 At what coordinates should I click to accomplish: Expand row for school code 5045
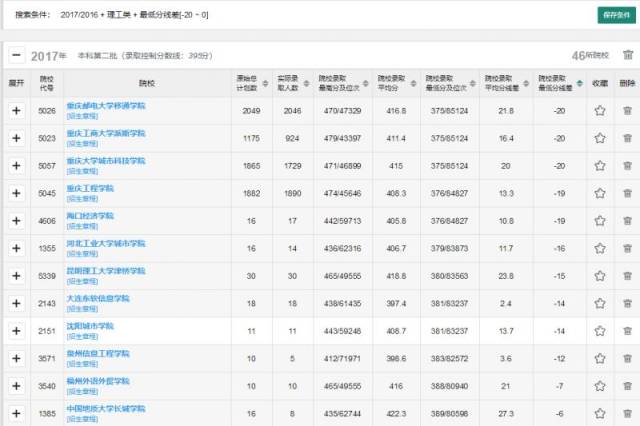tap(16, 193)
